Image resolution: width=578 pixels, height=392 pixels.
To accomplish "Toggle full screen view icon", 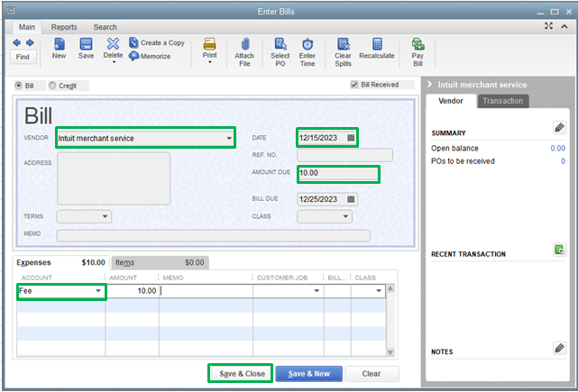I will [548, 26].
